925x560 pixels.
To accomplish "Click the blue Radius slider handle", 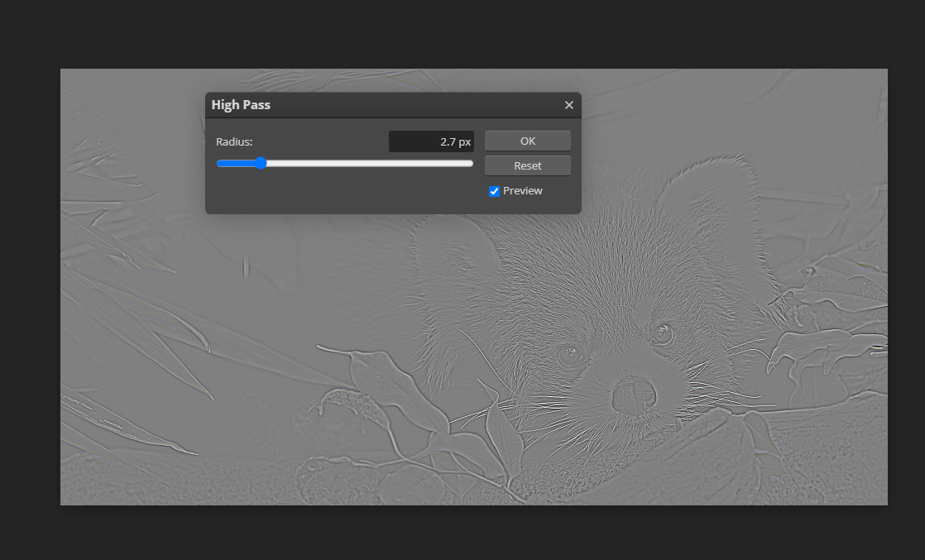I will pyautogui.click(x=261, y=163).
